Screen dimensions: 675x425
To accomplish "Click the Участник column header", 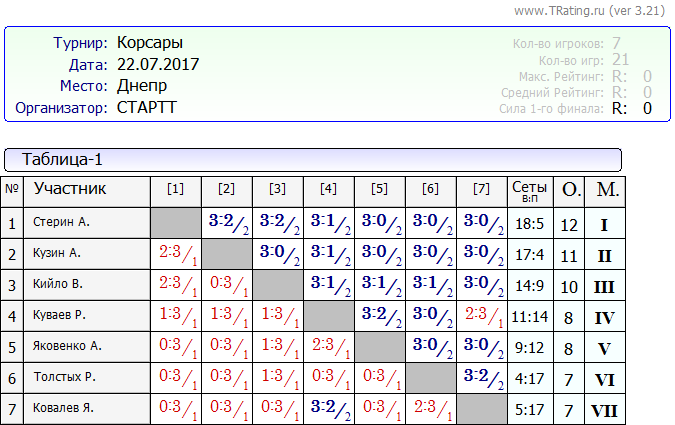I will 70,189.
